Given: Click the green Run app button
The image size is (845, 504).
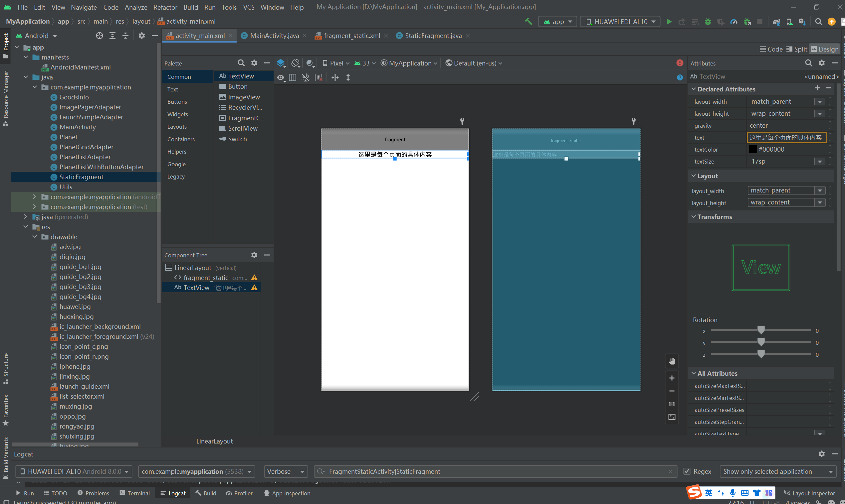Looking at the screenshot, I should 669,22.
